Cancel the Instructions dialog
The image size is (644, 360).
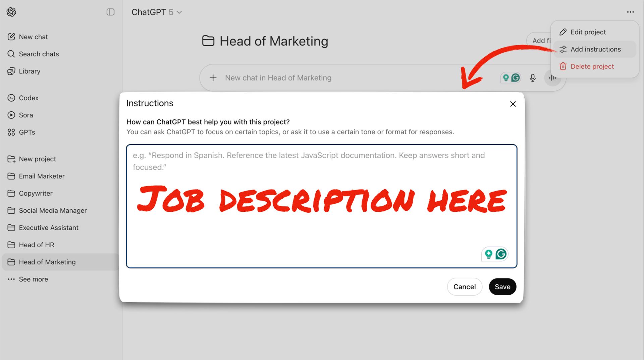click(465, 287)
